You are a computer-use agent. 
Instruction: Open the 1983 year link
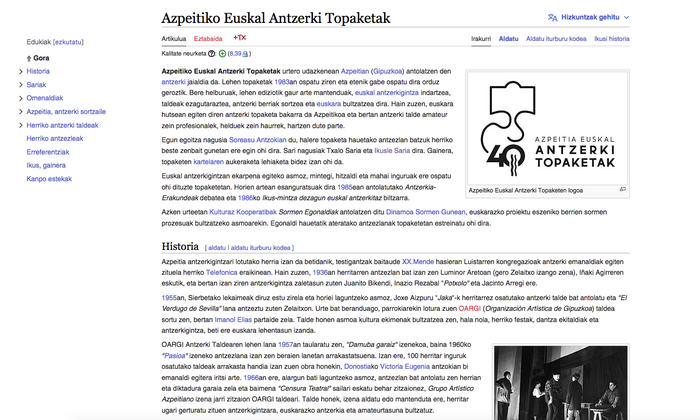pos(282,82)
